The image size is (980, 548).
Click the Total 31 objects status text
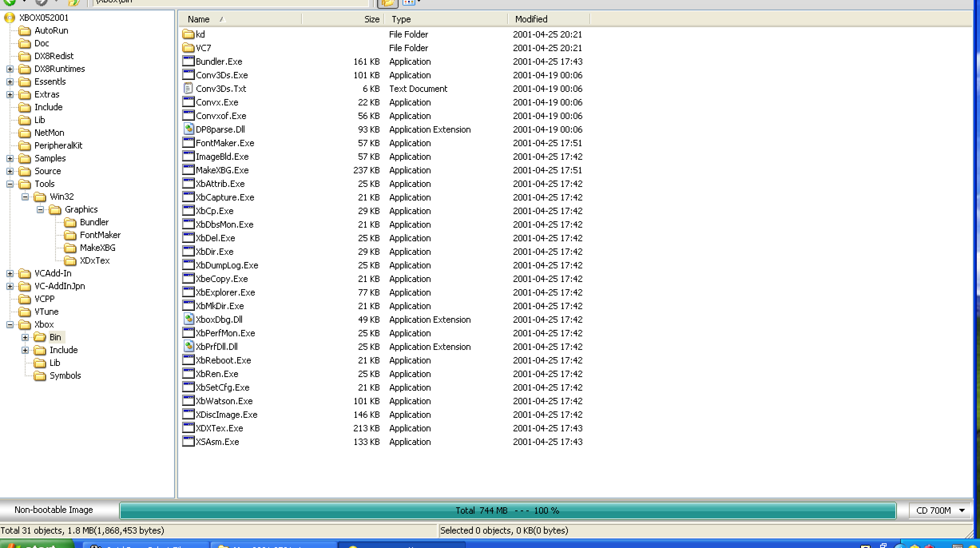point(82,530)
